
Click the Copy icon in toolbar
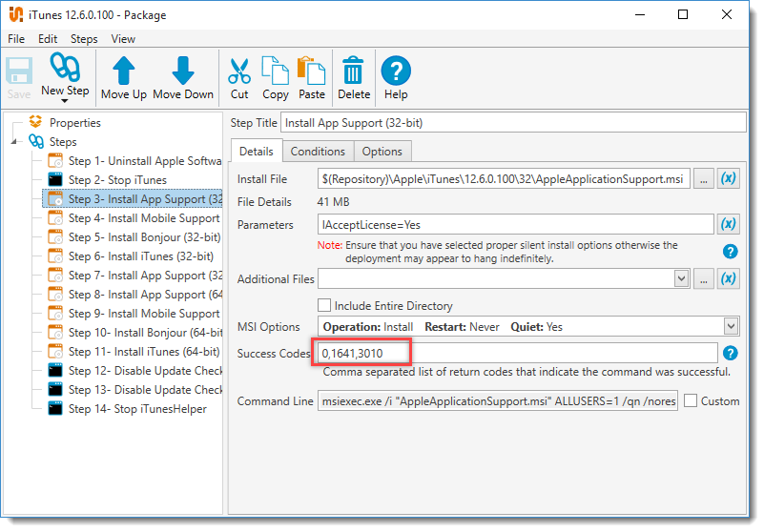pos(275,71)
